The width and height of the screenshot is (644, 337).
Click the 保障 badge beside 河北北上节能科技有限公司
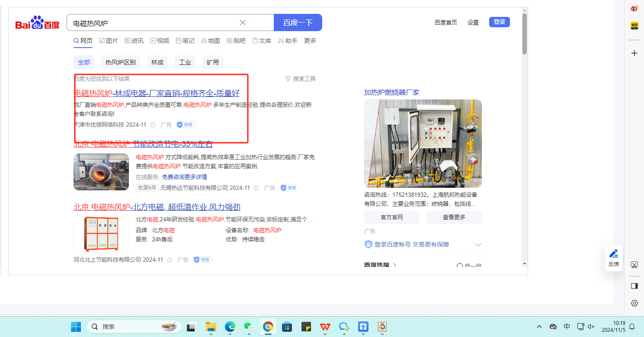tap(202, 260)
